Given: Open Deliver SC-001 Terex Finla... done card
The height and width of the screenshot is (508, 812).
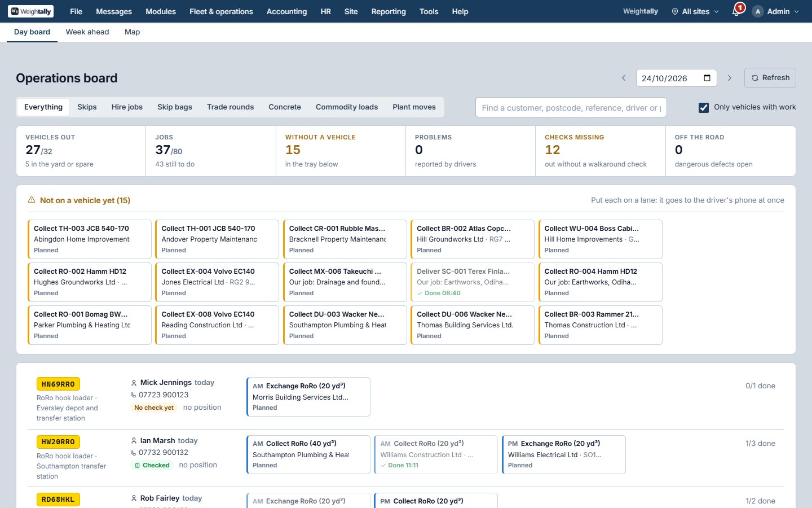Looking at the screenshot, I should (473, 282).
